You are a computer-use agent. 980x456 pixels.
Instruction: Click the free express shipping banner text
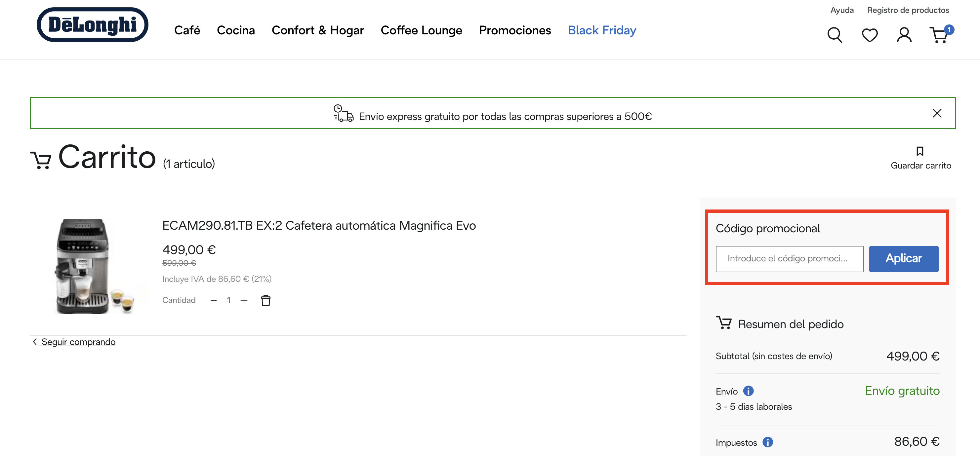click(505, 116)
